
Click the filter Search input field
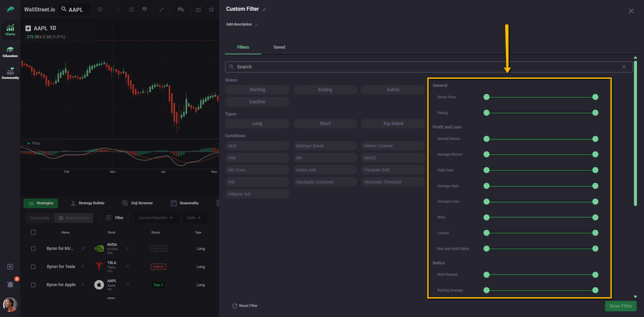point(426,67)
